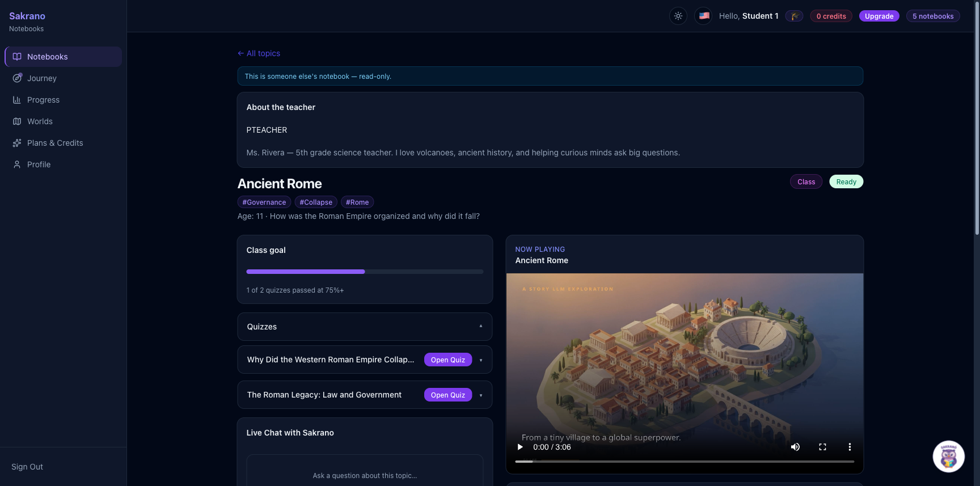Open the owl mascot chat bubble
This screenshot has width=980, height=486.
[949, 456]
